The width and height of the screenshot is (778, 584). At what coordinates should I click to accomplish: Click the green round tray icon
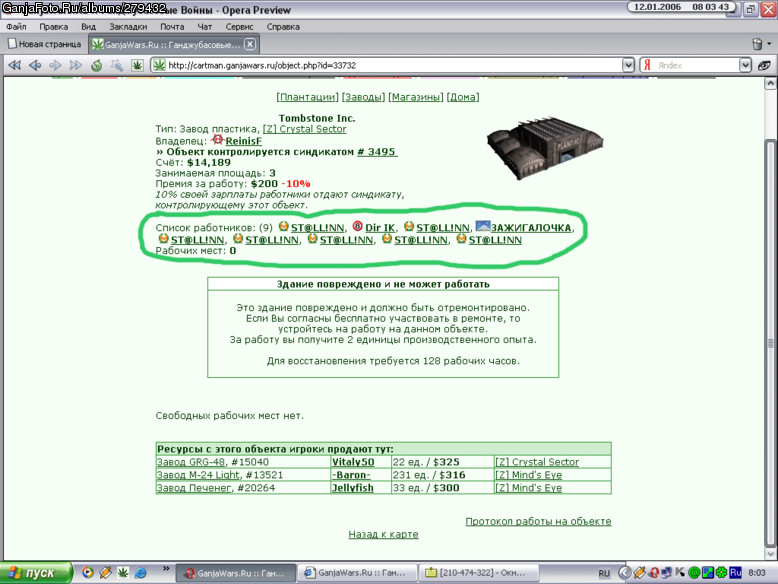pos(694,573)
